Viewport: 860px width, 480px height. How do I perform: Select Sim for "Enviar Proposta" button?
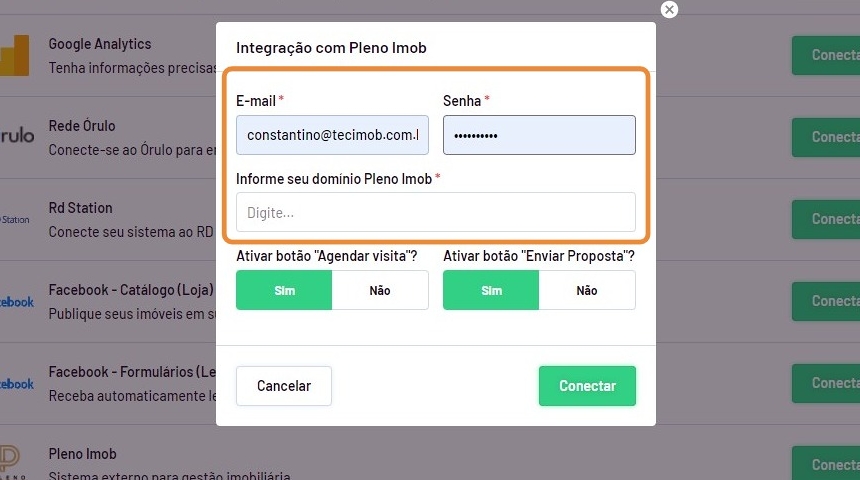pos(491,290)
